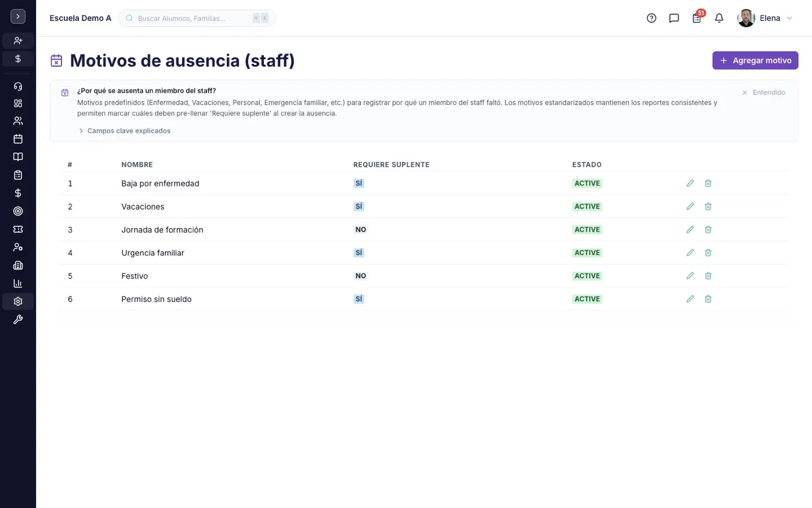
Task: Open the headset support sidebar icon
Action: pyautogui.click(x=18, y=86)
